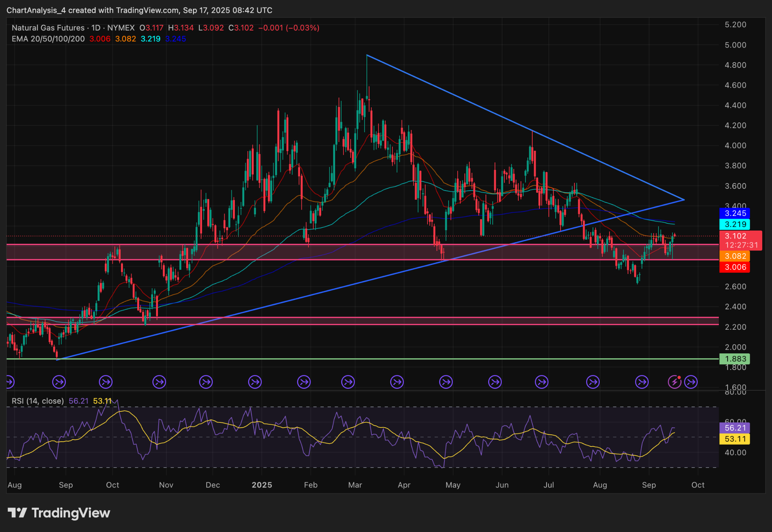The height and width of the screenshot is (532, 772).
Task: Open the contract rollover marker for late February 2025
Action: (x=348, y=382)
